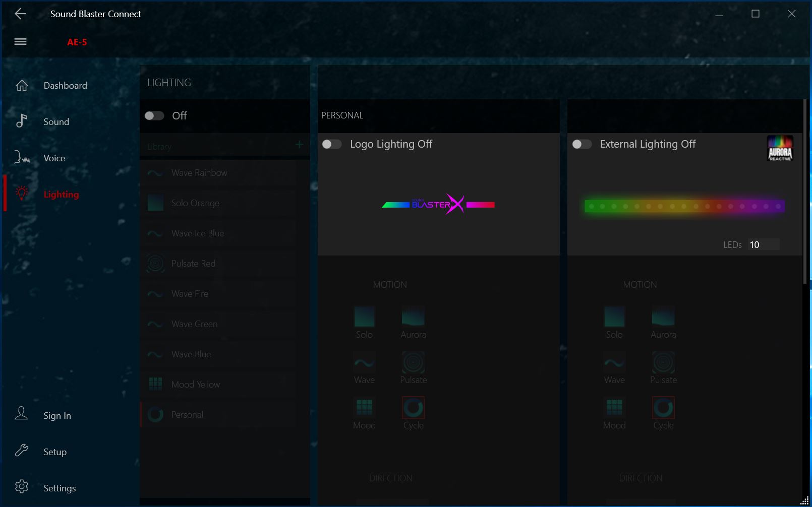Open the Voice section
This screenshot has width=812, height=507.
coord(54,158)
